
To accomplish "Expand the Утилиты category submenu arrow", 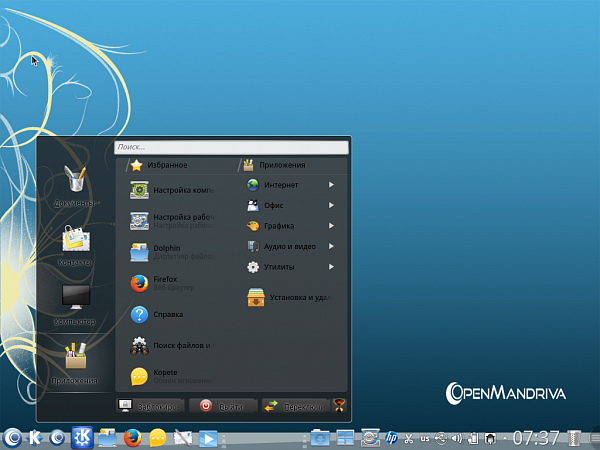I will pyautogui.click(x=331, y=267).
